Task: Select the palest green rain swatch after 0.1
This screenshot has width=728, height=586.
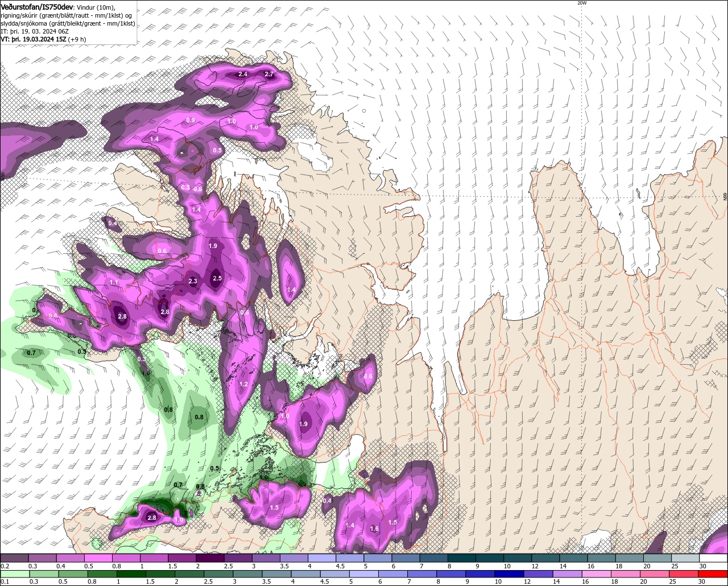Action: (x=14, y=574)
